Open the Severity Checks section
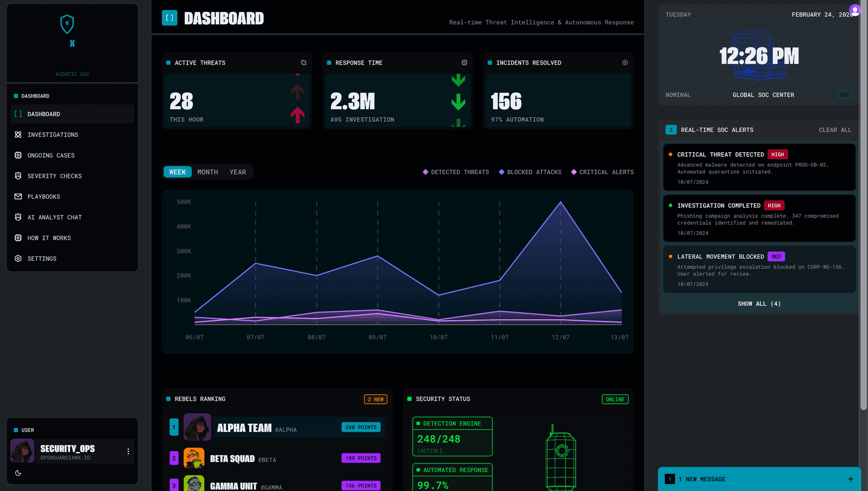 (x=55, y=176)
